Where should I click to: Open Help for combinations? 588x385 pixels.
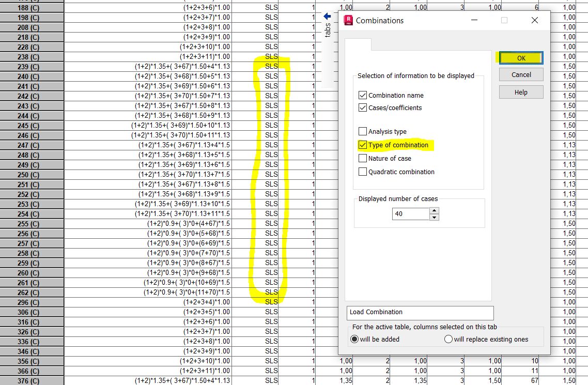pyautogui.click(x=520, y=91)
